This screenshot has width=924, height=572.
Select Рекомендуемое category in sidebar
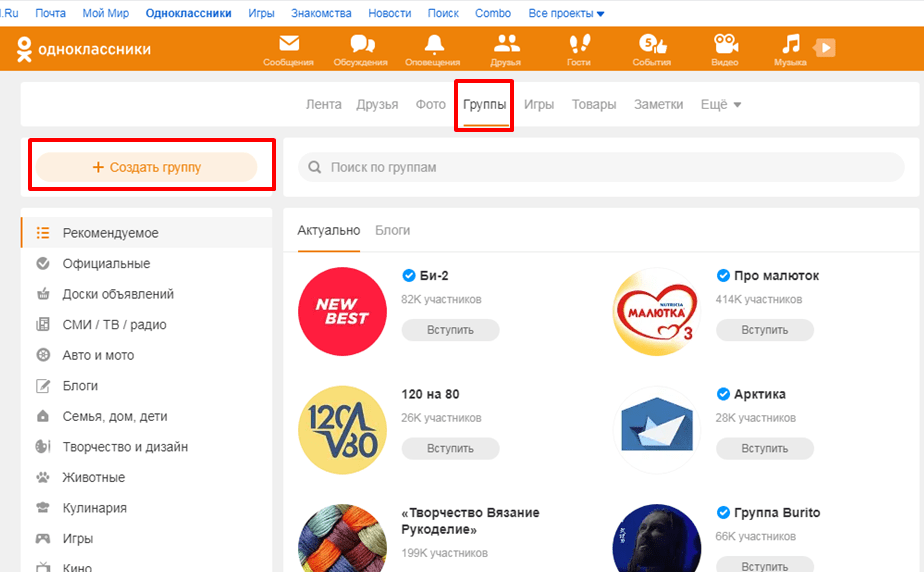pos(147,233)
